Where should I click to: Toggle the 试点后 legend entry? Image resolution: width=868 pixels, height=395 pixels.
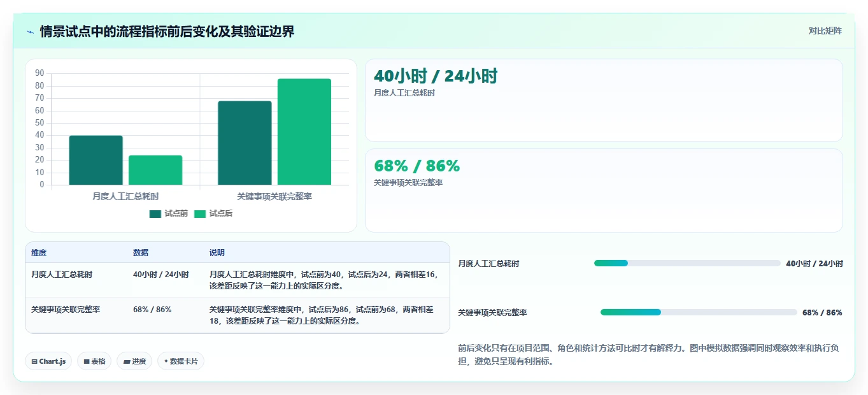pyautogui.click(x=213, y=214)
